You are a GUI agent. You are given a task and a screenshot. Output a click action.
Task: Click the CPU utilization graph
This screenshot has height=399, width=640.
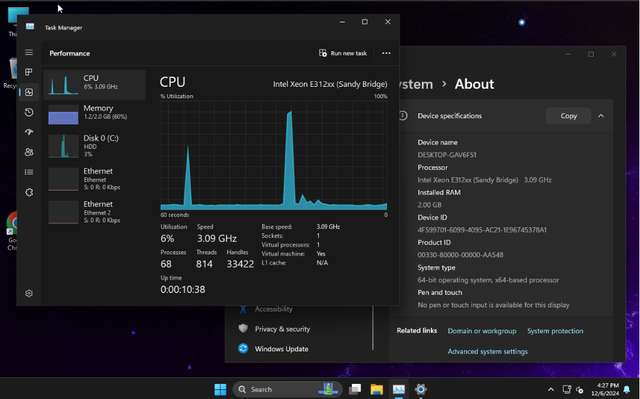[273, 155]
